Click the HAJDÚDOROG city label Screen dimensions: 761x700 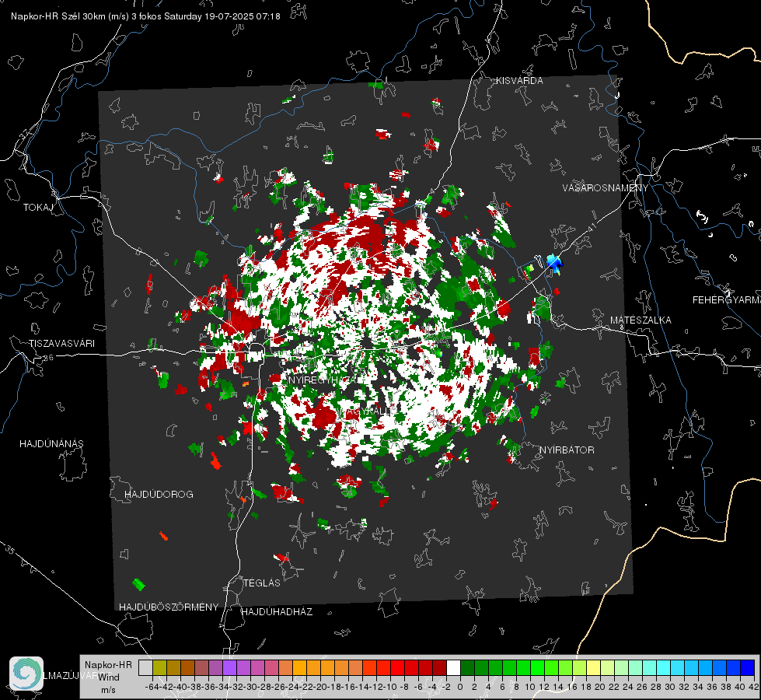(159, 494)
